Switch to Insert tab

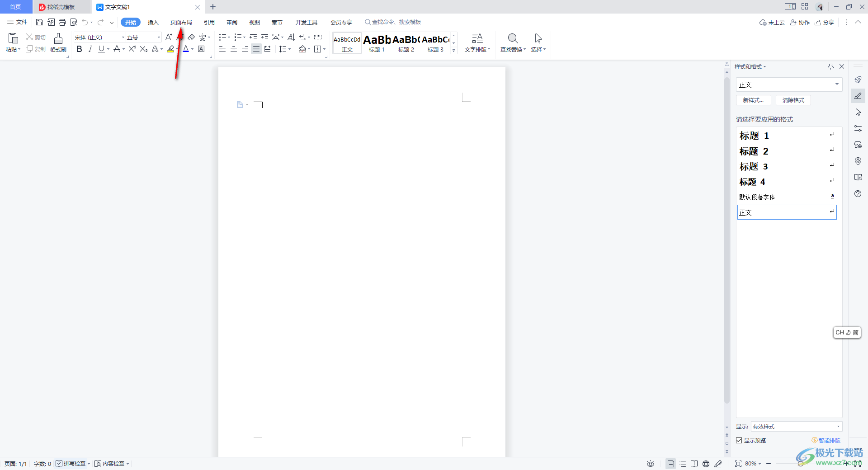[x=153, y=22]
